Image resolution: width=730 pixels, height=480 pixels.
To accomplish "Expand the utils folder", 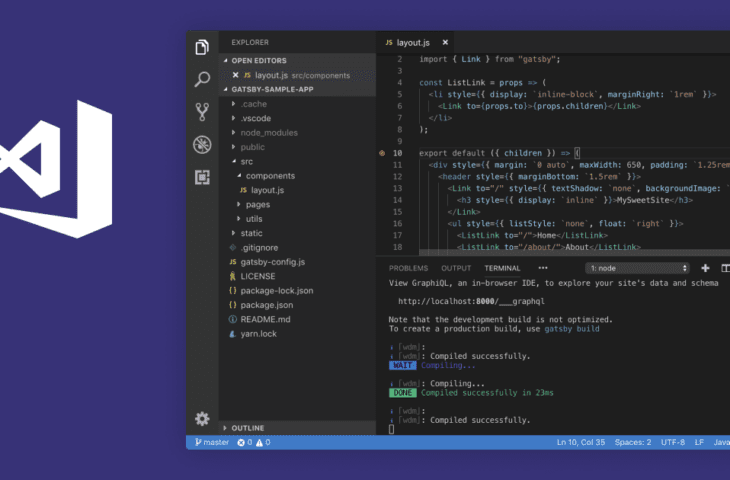I will [297, 219].
